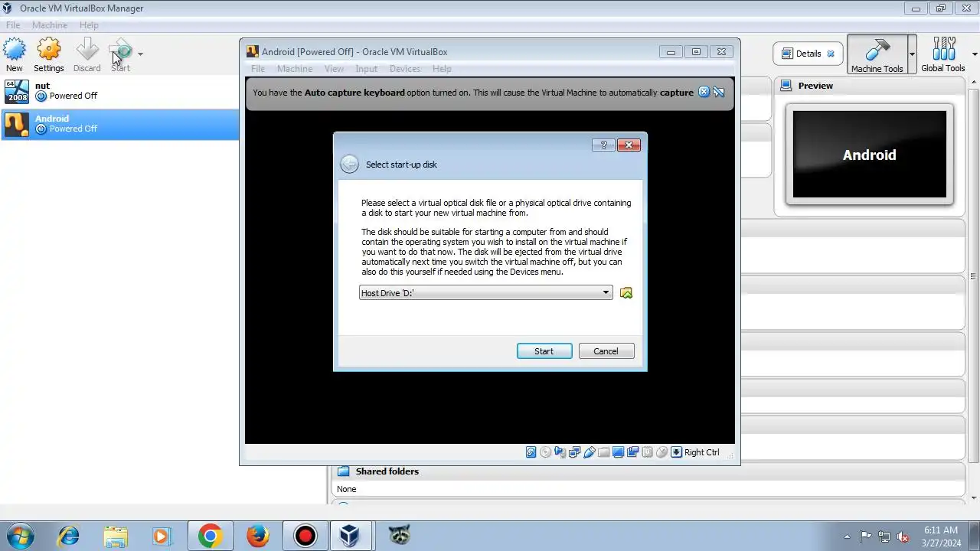Show hidden tray icons arrow
Screen dimensions: 980x551
tap(847, 536)
